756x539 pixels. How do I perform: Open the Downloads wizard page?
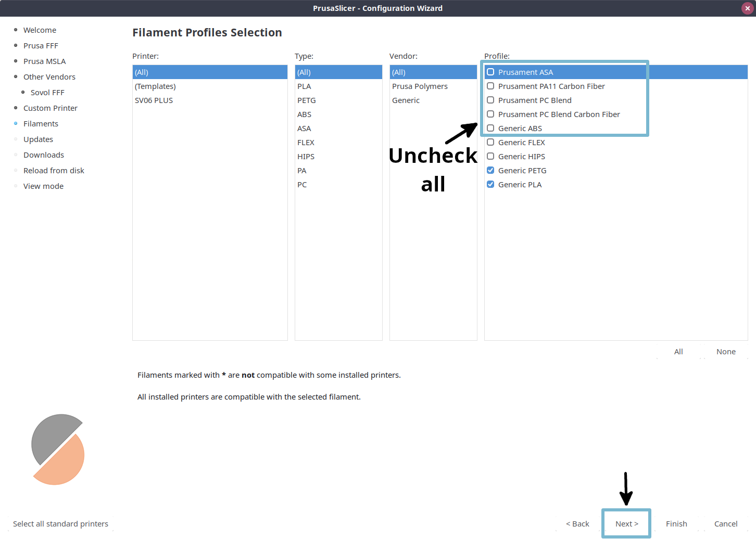point(44,155)
